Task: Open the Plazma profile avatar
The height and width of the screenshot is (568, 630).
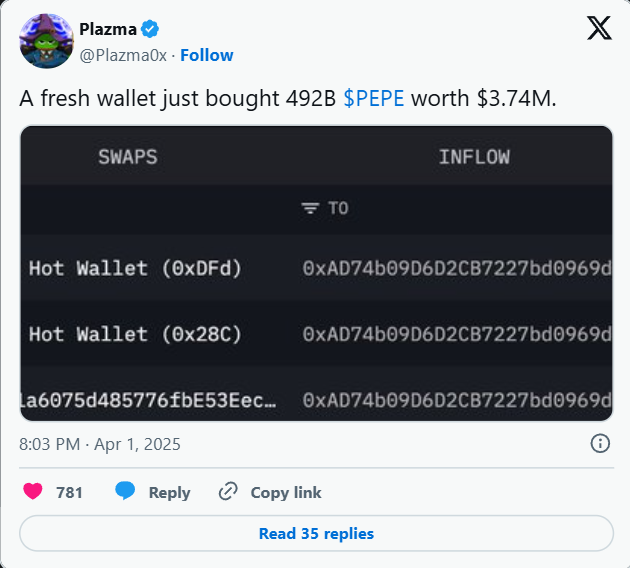Action: [x=46, y=41]
